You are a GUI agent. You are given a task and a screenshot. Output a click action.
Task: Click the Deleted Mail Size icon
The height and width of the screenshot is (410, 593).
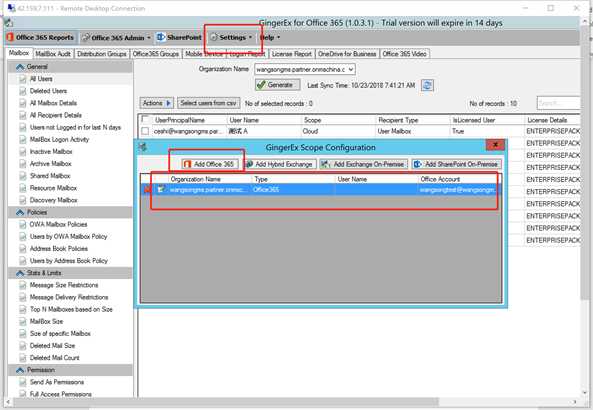(x=23, y=345)
